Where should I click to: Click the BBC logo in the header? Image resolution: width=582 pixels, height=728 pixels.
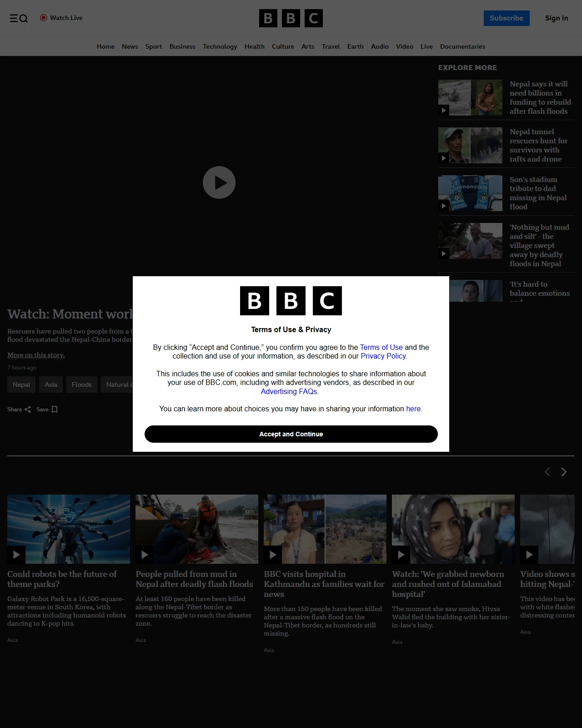pos(291,18)
